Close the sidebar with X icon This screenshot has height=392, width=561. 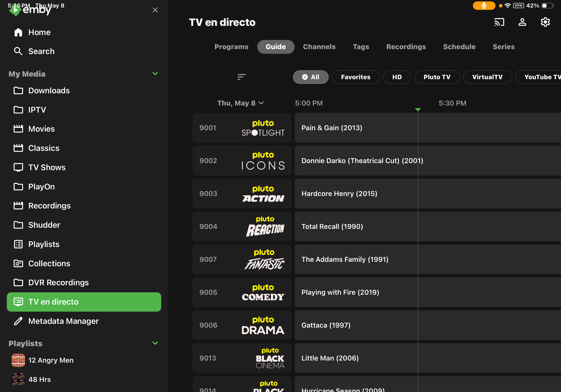(155, 10)
